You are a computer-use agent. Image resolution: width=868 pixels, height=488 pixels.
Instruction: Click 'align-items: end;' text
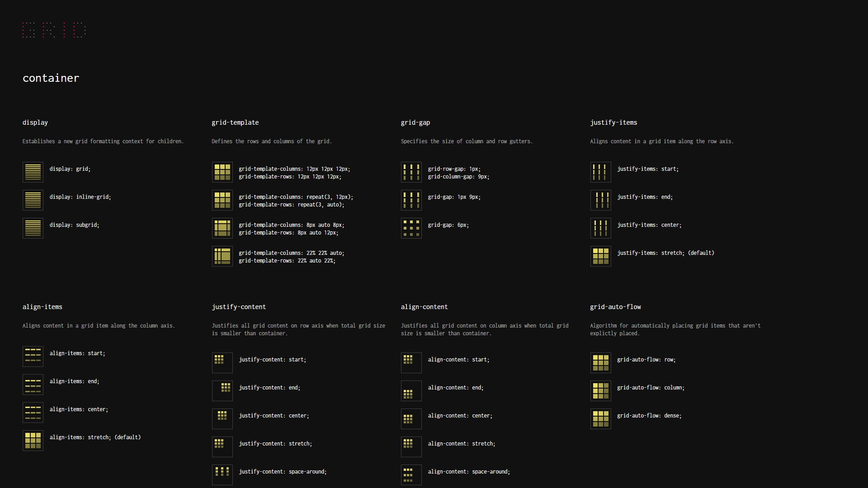point(75,381)
